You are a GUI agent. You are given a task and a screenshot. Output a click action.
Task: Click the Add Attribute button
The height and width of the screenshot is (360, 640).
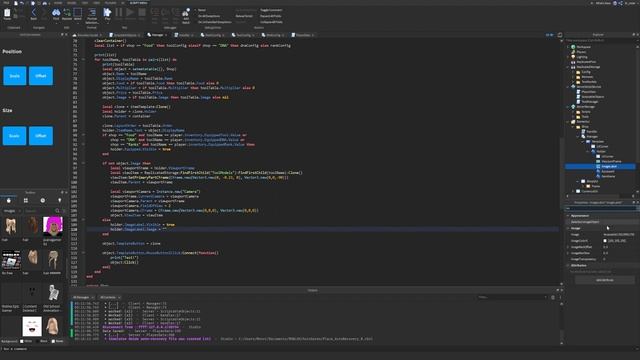[604, 280]
